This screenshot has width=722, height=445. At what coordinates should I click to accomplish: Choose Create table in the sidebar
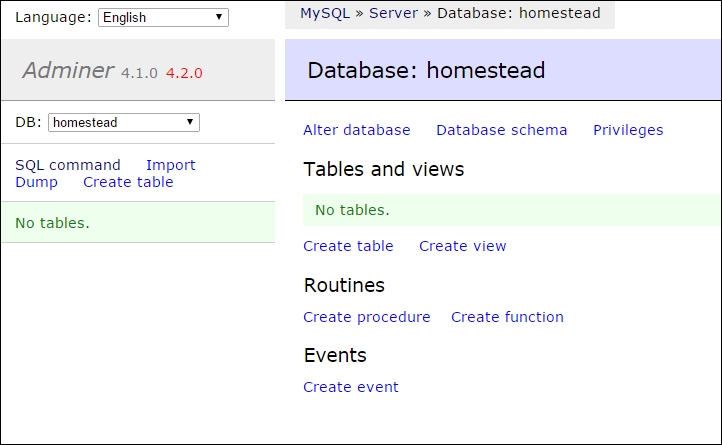pyautogui.click(x=128, y=182)
